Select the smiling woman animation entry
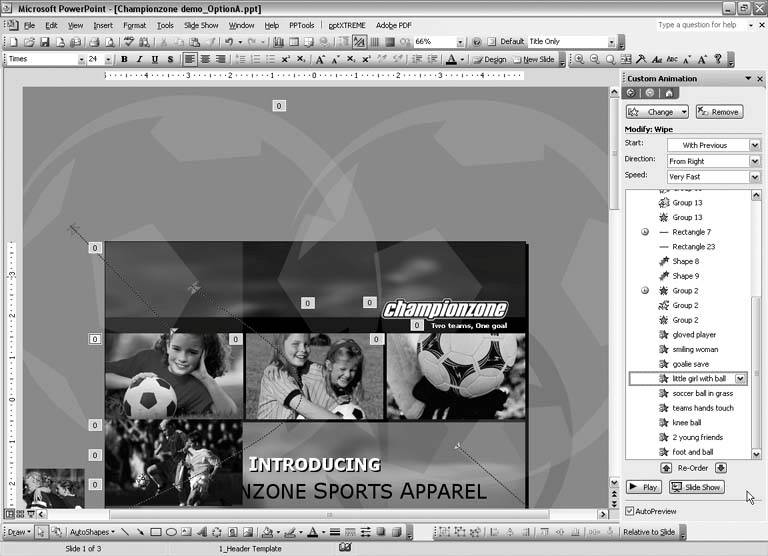 pyautogui.click(x=695, y=349)
